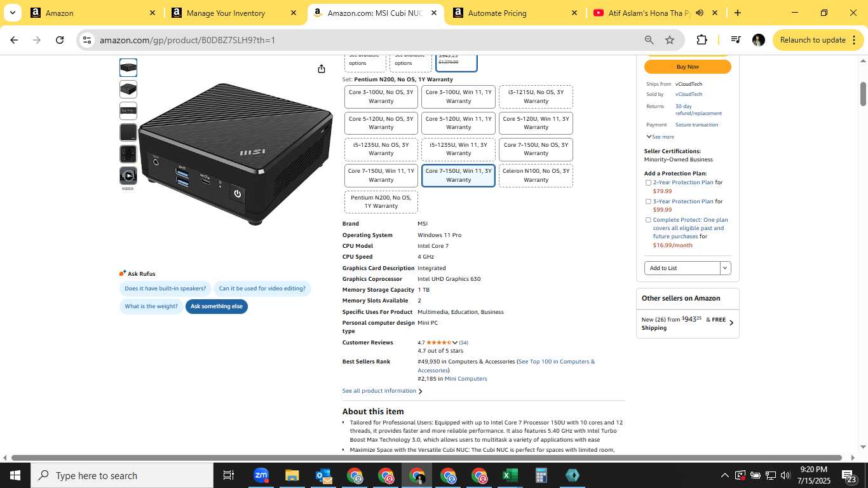
Task: Open the Chrome profile avatar
Action: tap(758, 40)
